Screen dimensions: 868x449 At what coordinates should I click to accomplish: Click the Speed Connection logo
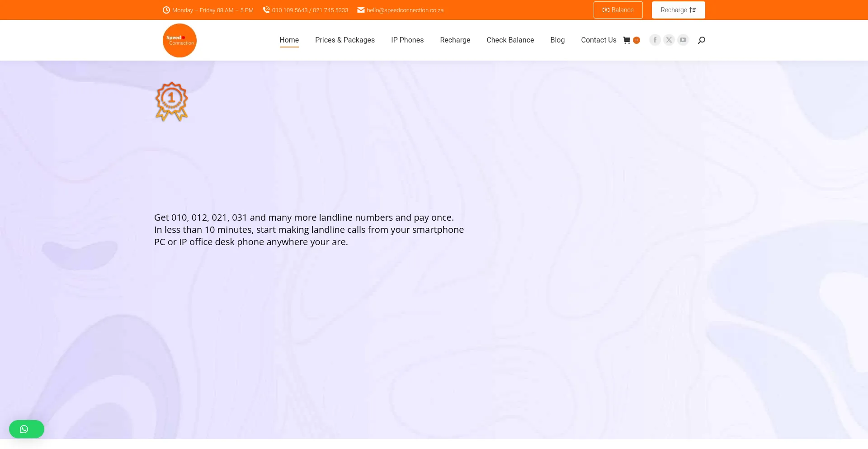(x=179, y=41)
